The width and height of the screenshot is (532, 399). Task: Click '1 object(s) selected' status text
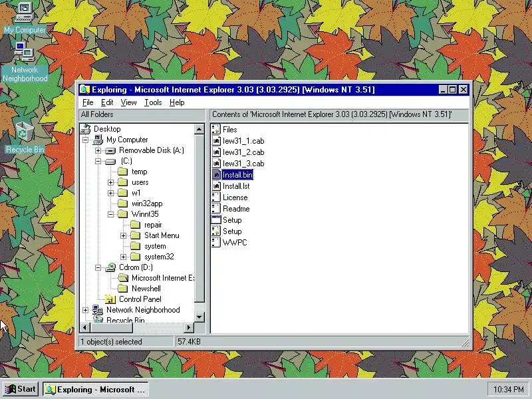coord(111,342)
